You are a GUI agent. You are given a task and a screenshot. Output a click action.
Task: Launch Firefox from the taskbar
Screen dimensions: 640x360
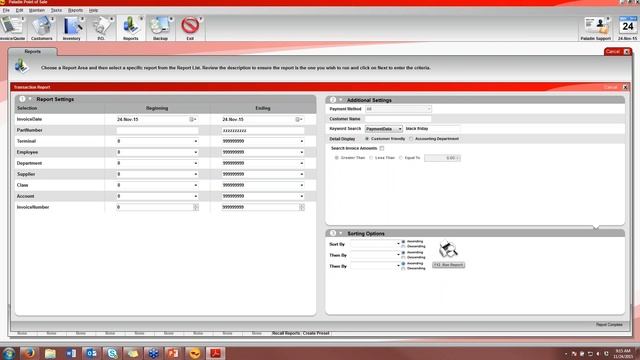point(29,353)
